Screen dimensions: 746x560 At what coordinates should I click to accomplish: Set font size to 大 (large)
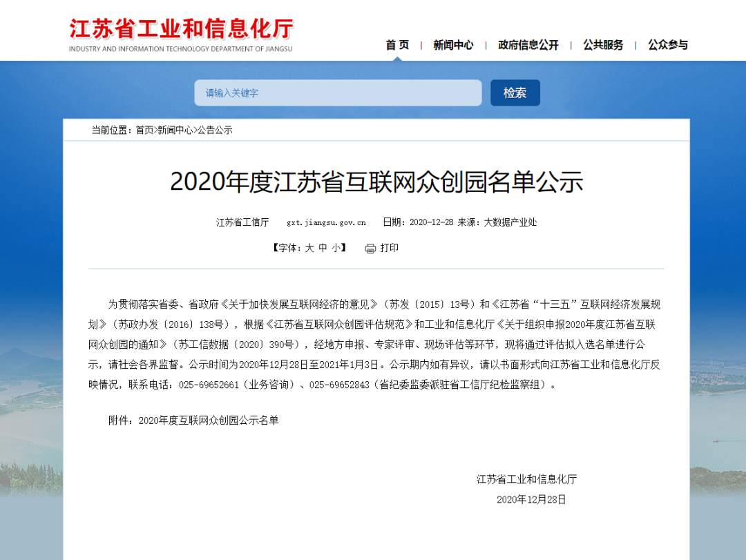click(309, 248)
